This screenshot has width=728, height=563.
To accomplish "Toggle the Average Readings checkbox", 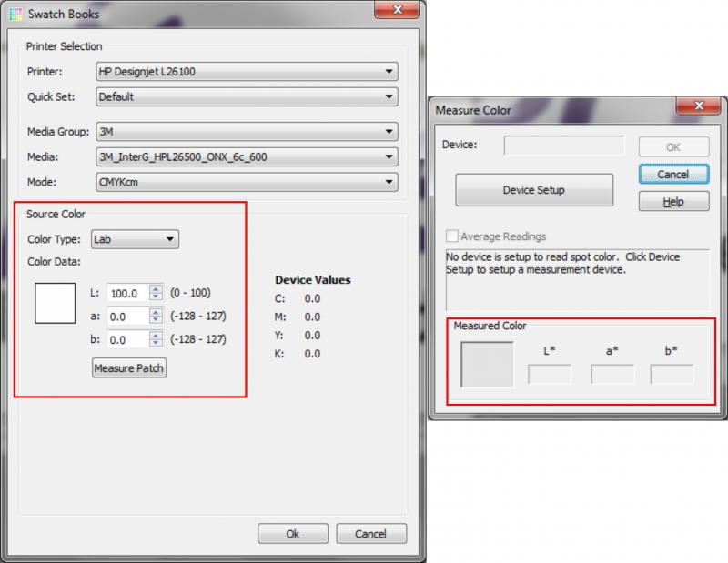I will pyautogui.click(x=451, y=236).
